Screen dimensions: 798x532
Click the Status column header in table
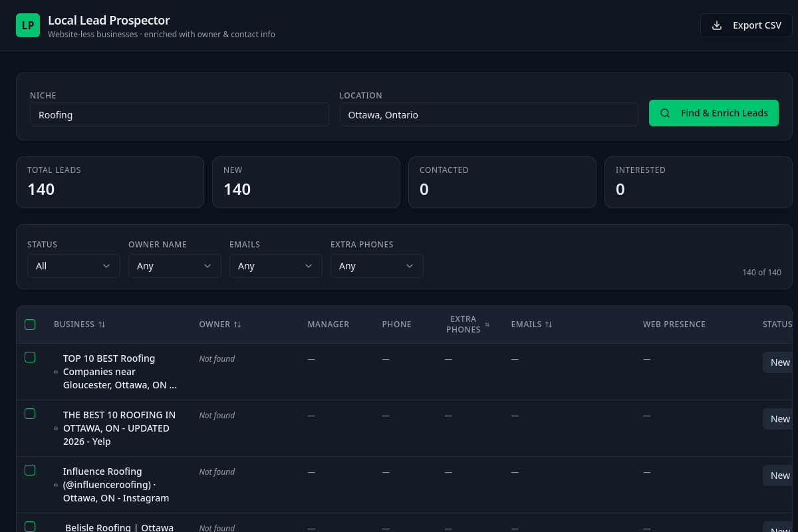coord(777,325)
